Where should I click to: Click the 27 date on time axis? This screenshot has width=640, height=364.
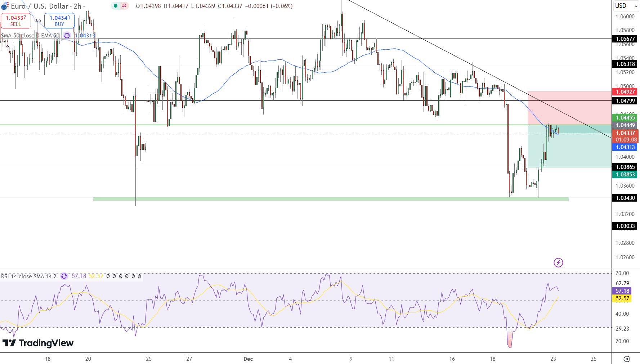[x=189, y=359]
